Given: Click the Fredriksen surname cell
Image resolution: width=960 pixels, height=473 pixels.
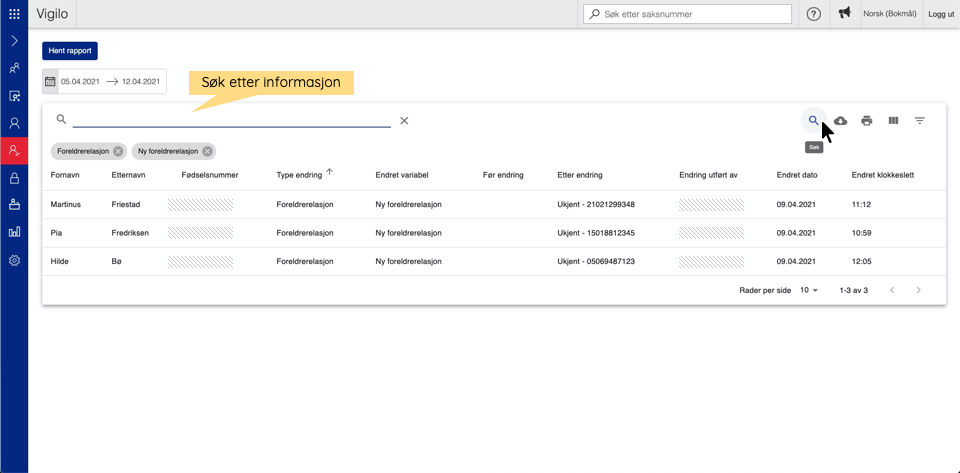Looking at the screenshot, I should [x=130, y=233].
